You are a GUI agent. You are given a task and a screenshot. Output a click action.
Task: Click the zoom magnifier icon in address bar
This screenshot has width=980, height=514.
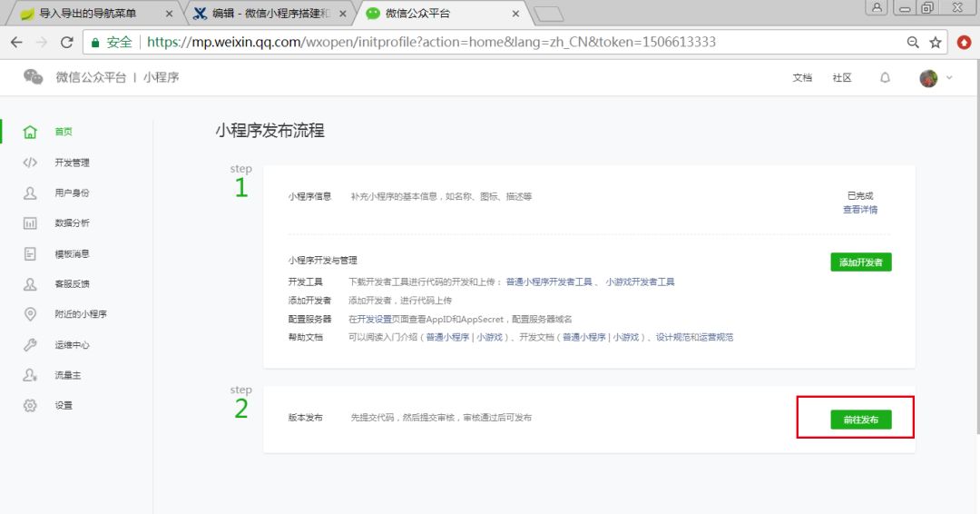[x=913, y=42]
